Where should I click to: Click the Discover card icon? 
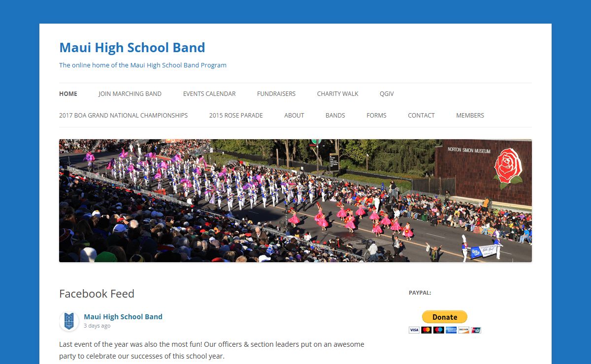click(x=464, y=330)
